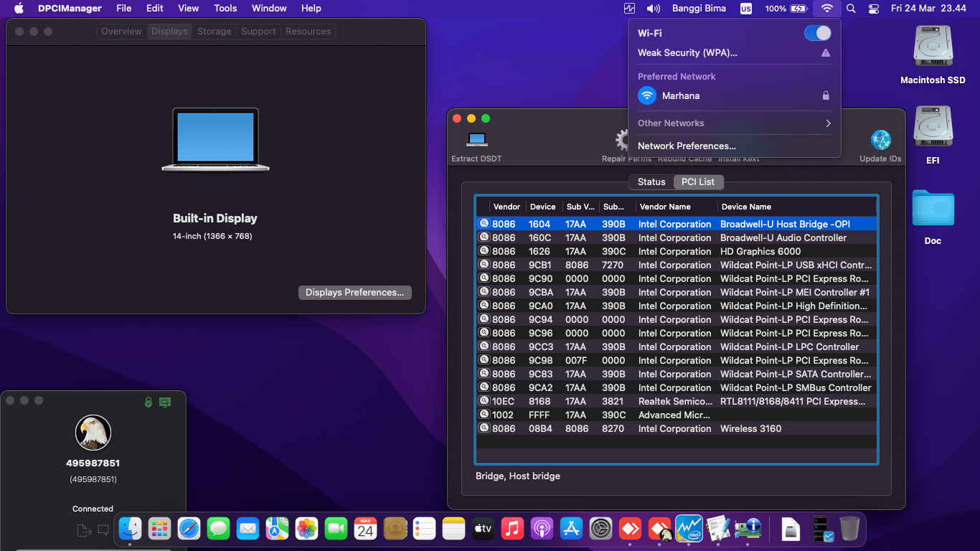
Task: Click the green lock icon in AnyDesk window
Action: [x=149, y=402]
